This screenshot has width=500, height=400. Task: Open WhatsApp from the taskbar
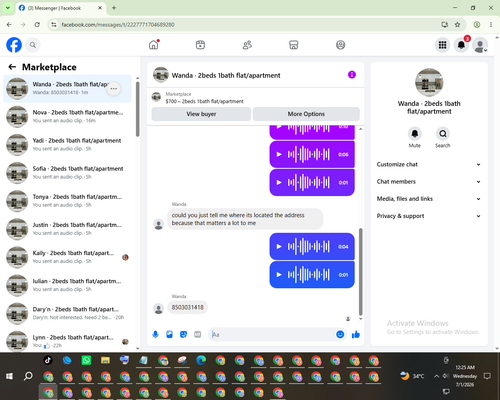(x=86, y=360)
